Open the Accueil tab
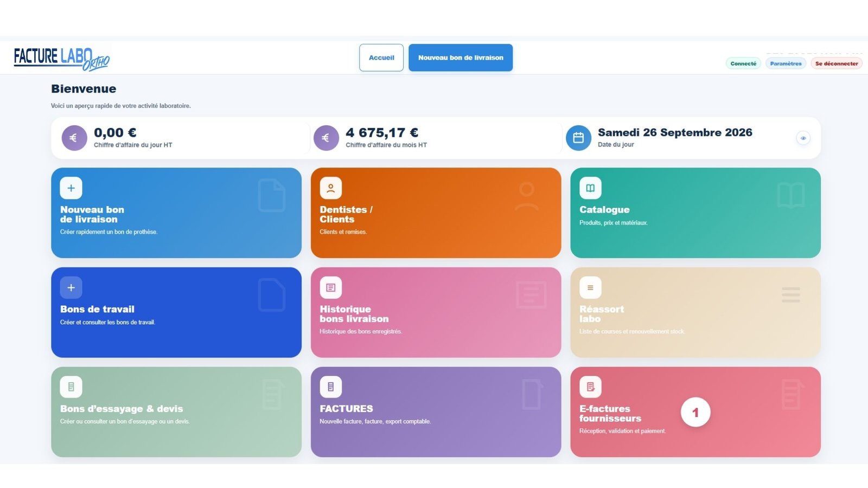 pyautogui.click(x=381, y=57)
